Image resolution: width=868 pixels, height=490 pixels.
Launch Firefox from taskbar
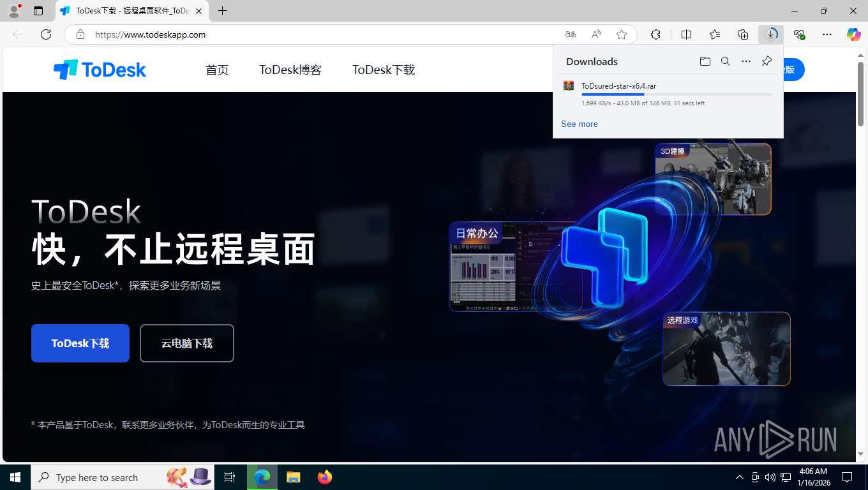[x=325, y=477]
